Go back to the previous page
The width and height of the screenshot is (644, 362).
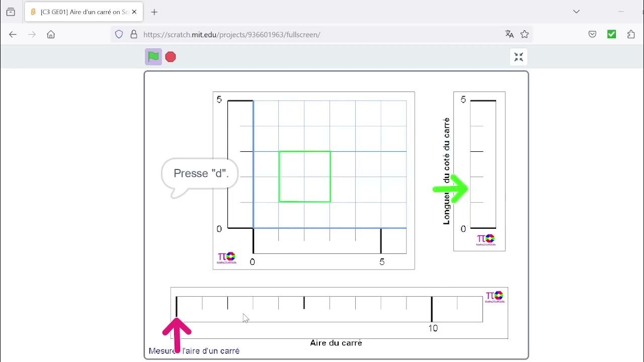(x=13, y=34)
